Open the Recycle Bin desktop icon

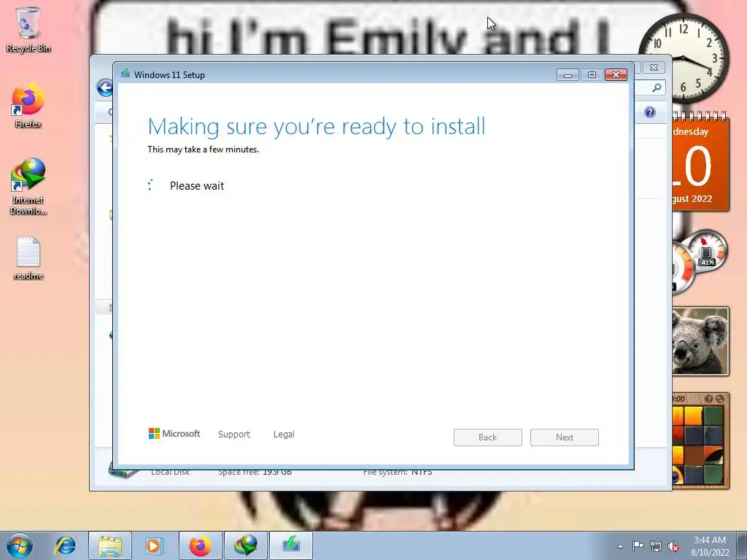[x=28, y=29]
